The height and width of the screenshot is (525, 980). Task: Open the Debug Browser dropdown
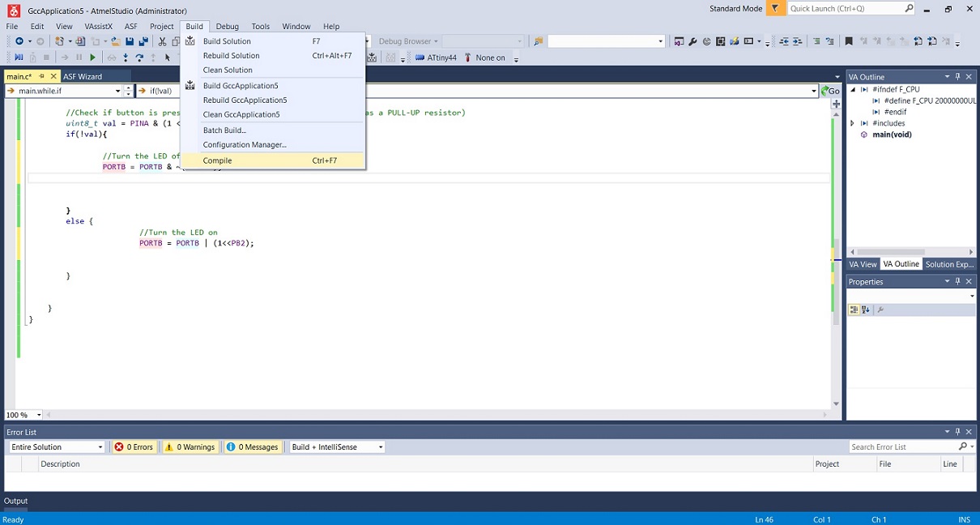[x=408, y=41]
